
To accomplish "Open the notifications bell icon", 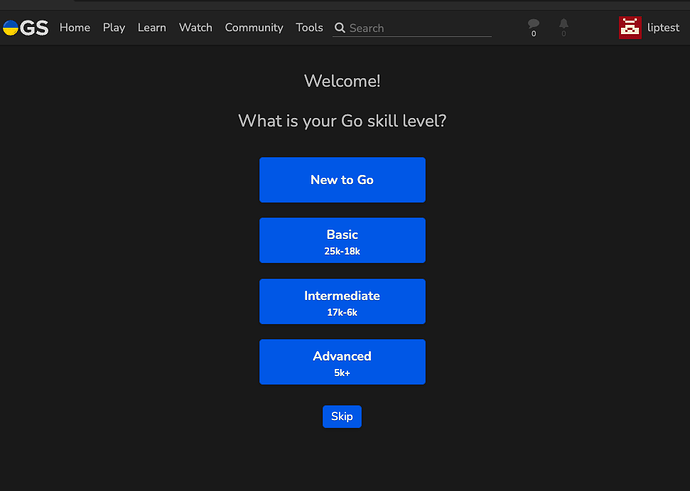I will point(564,24).
